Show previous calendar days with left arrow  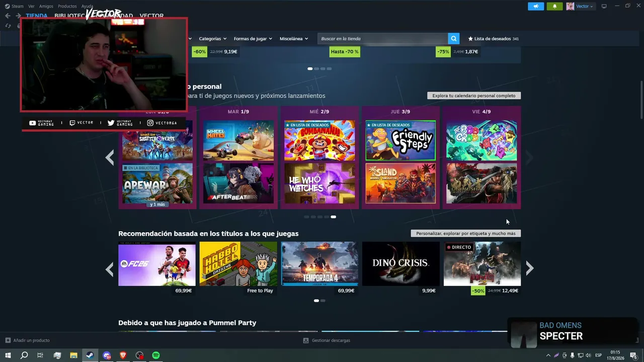110,157
